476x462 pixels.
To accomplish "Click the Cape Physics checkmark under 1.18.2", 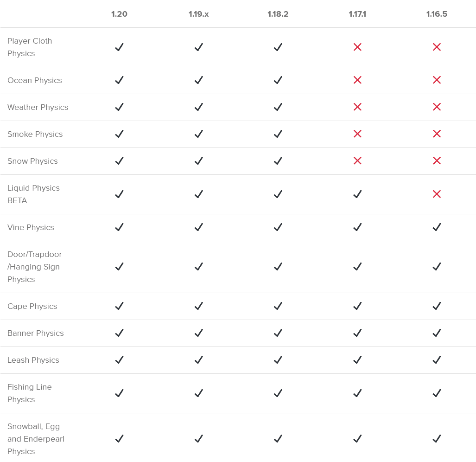I will click(278, 306).
